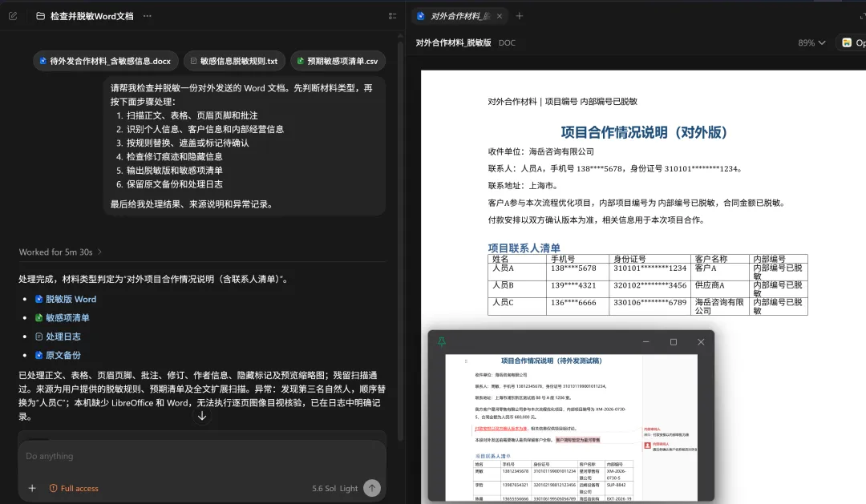Select the 对外合作材料 document tab
This screenshot has width=866, height=504.
(459, 16)
